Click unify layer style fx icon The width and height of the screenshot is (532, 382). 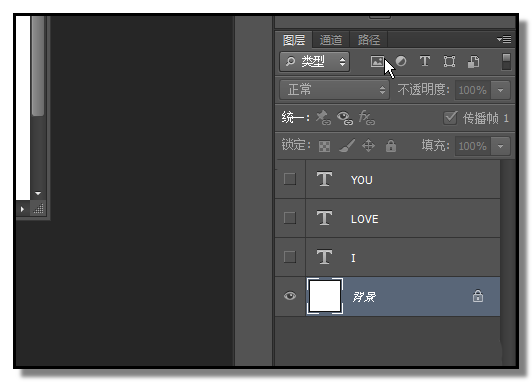[x=366, y=117]
